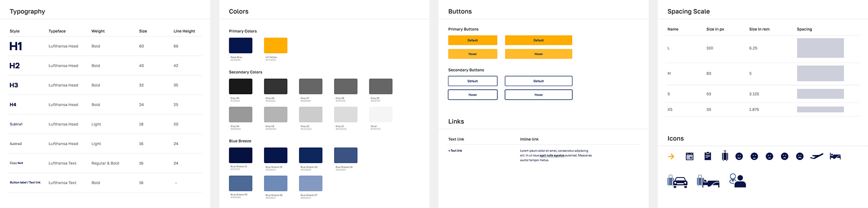Pick the Blue Breeze 06 swatch

tap(276, 183)
